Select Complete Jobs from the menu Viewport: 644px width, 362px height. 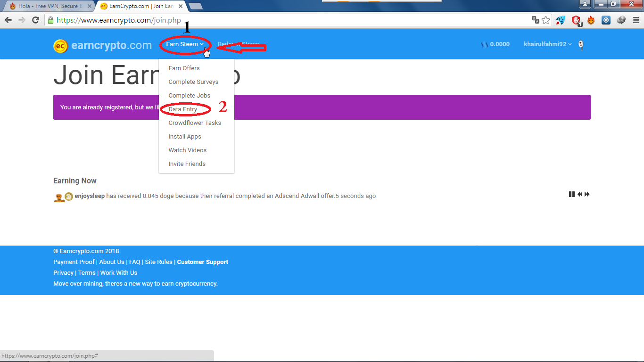point(190,95)
